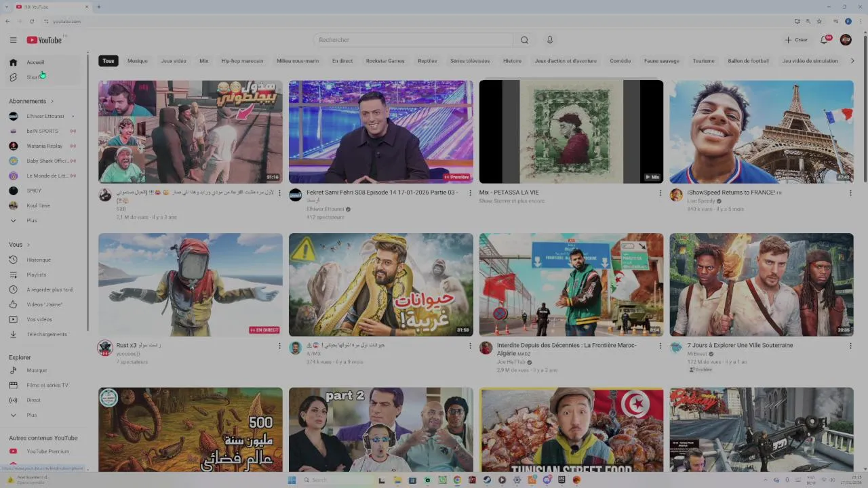Screen dimensions: 868x488
Task: Bookmark this page with star icon
Action: coord(819,21)
